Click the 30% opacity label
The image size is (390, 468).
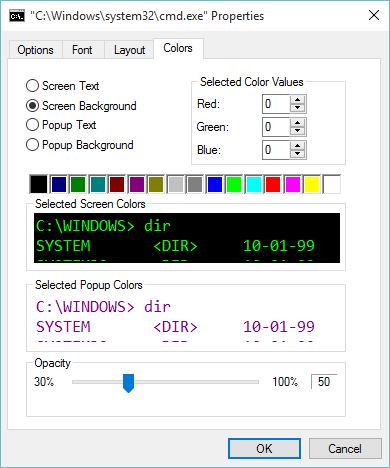click(x=44, y=382)
